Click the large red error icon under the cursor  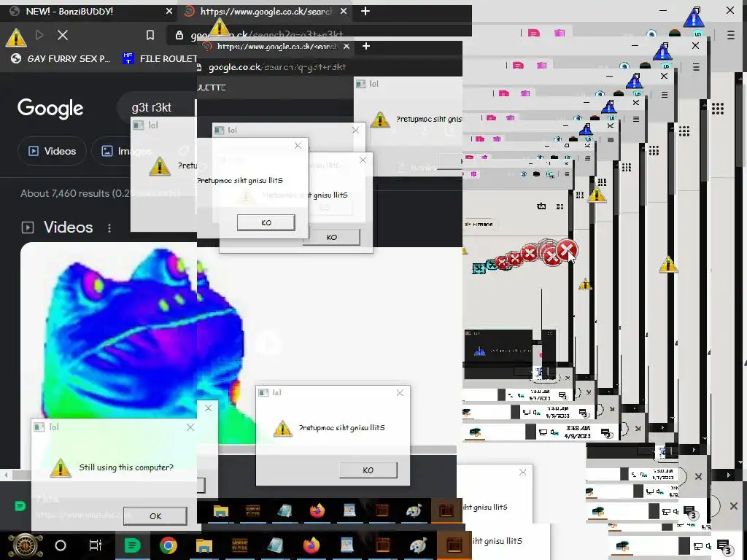pyautogui.click(x=566, y=251)
